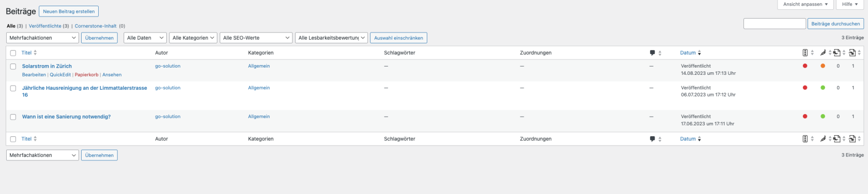This screenshot has width=868, height=194.
Task: Sort by SEO score icon in top header
Action: coord(805,53)
